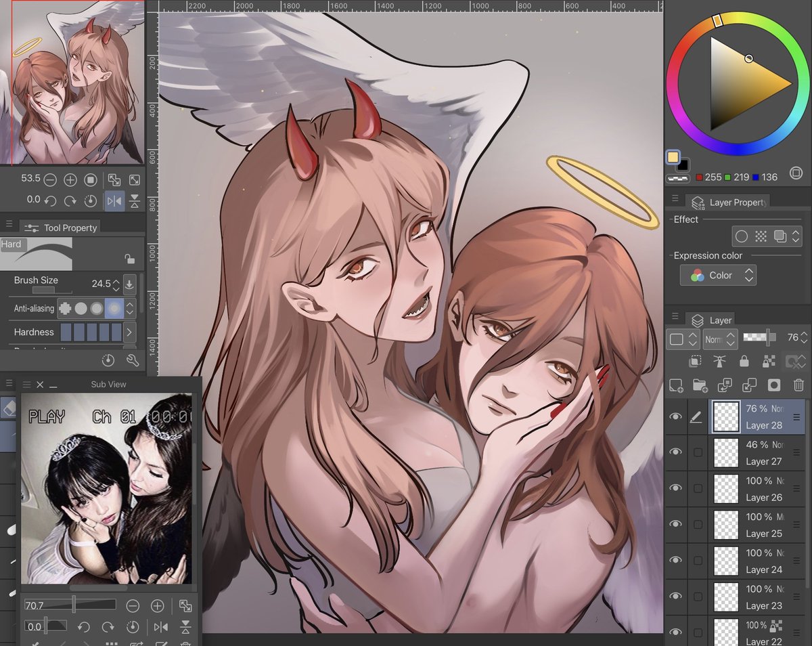Select the transparent color bar

click(x=677, y=179)
